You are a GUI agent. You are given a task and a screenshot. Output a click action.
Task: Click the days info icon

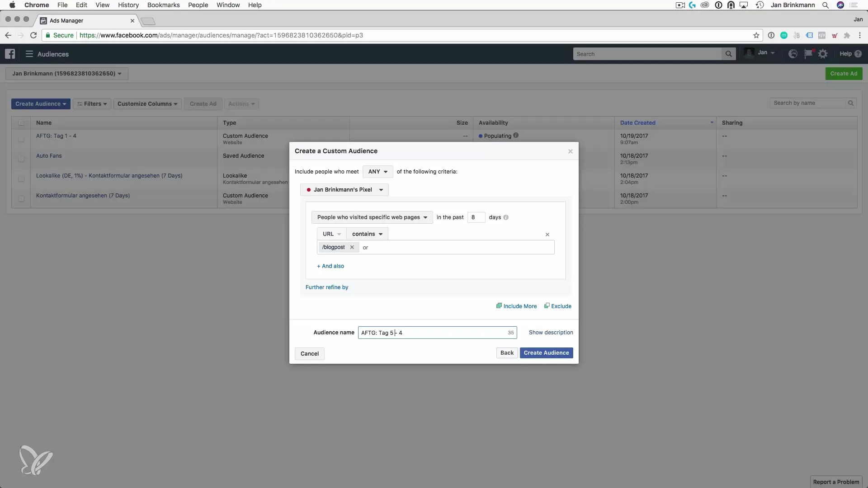506,217
